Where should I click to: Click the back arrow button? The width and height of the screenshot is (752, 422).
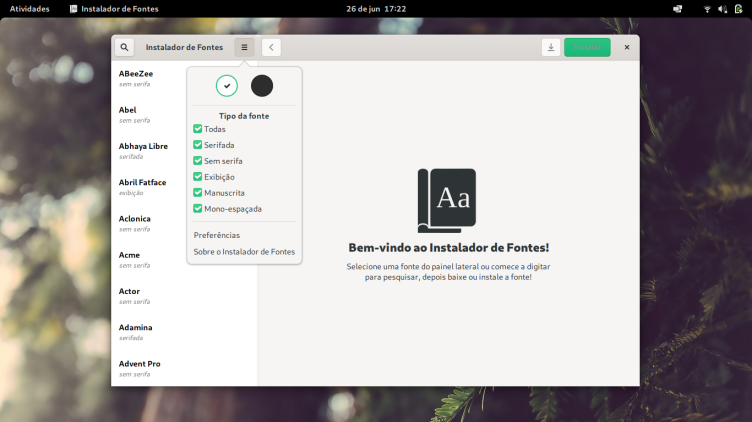coord(271,47)
